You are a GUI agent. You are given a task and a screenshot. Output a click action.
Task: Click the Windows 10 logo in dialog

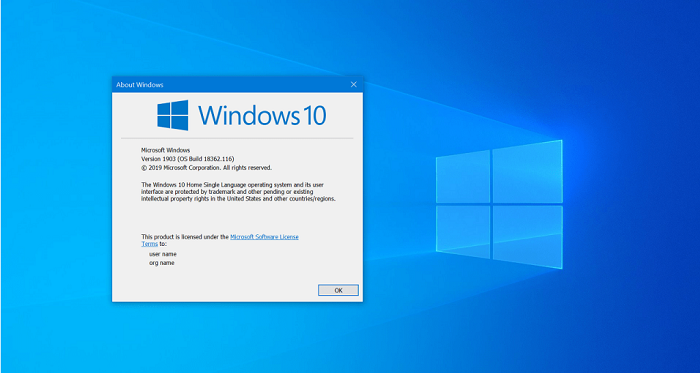242,115
